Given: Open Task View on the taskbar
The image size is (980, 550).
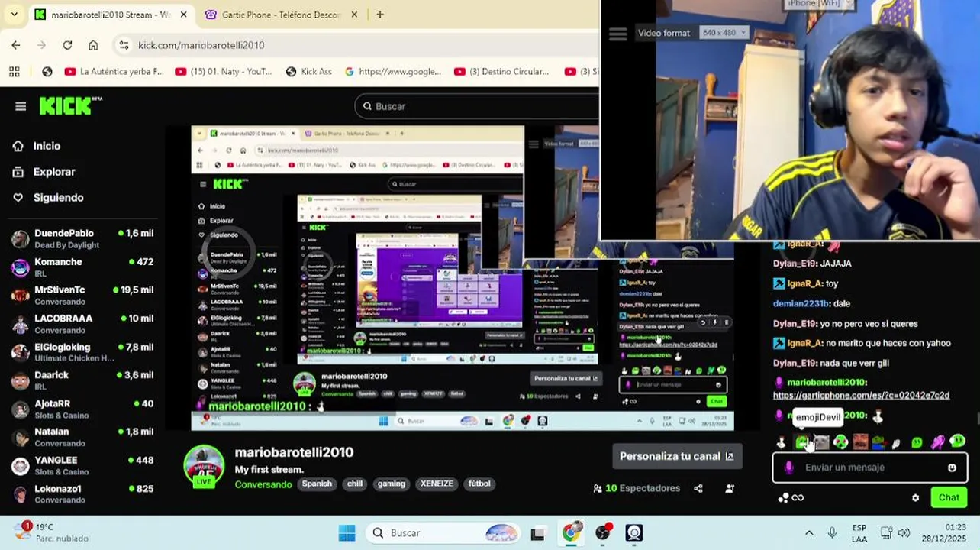Looking at the screenshot, I should [537, 533].
